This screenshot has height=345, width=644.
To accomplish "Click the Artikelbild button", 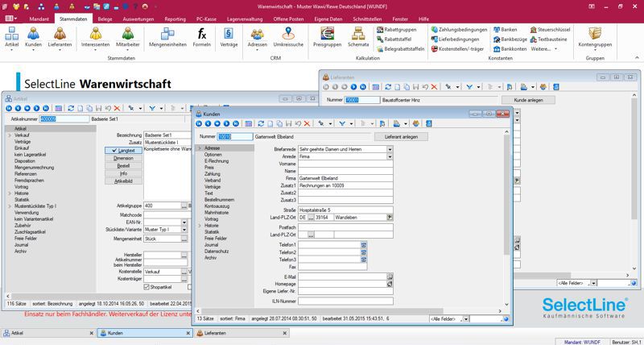I will coord(124,181).
